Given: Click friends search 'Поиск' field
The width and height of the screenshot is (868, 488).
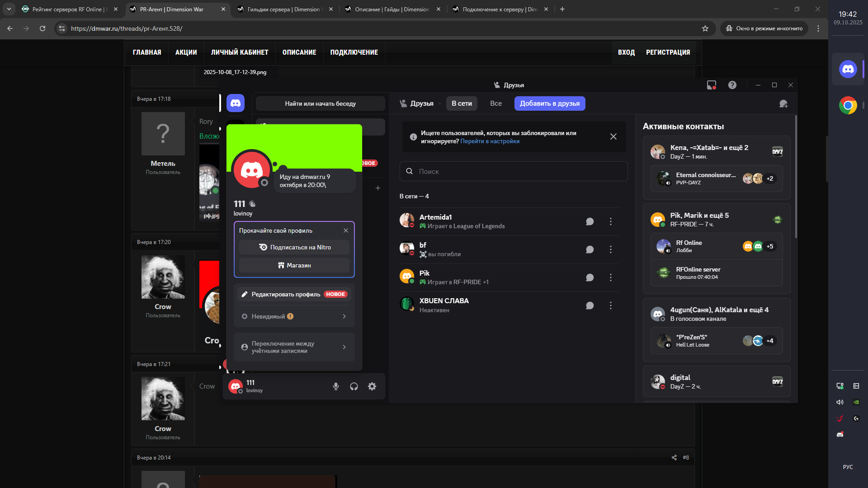Looking at the screenshot, I should coord(514,171).
